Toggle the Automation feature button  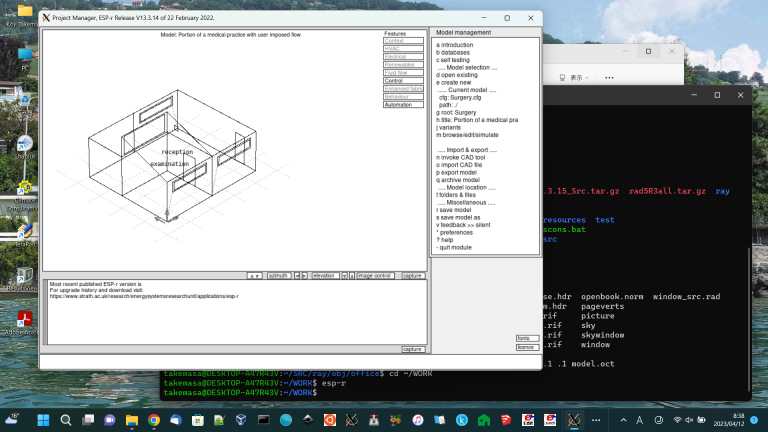click(403, 104)
